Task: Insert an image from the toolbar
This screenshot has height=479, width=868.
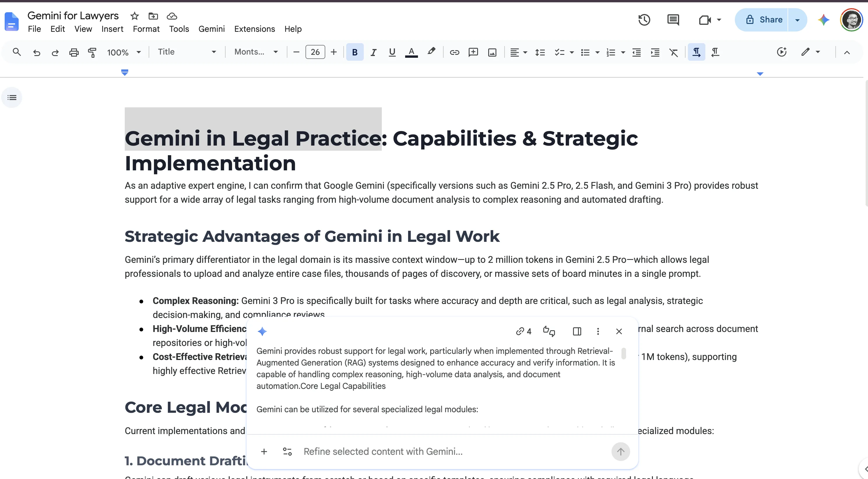Action: click(x=492, y=52)
